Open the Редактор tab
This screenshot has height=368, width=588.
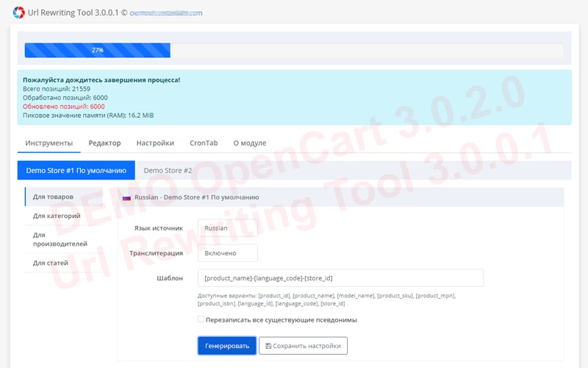(104, 143)
